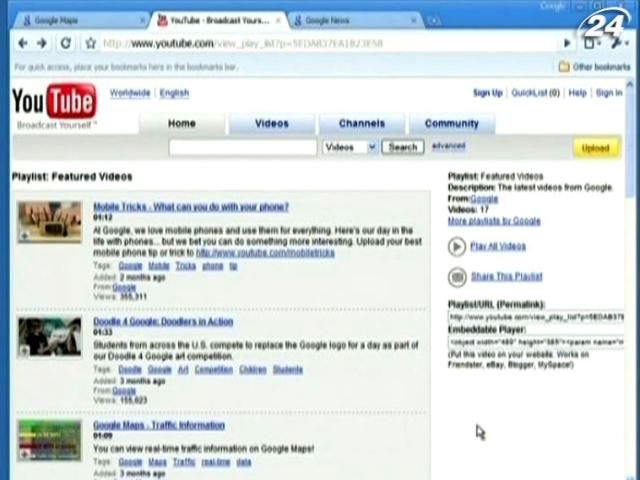This screenshot has height=480, width=640.
Task: Click the phone tag link
Action: tap(213, 266)
